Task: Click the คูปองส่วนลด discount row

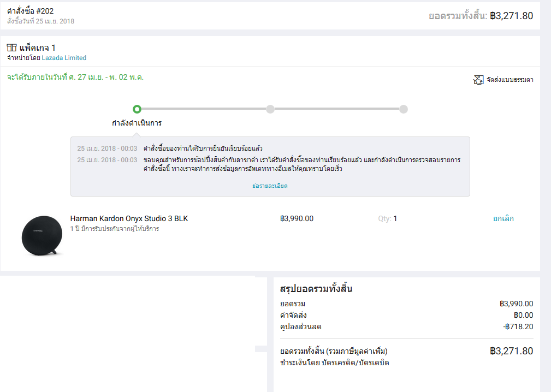Action: pyautogui.click(x=301, y=326)
